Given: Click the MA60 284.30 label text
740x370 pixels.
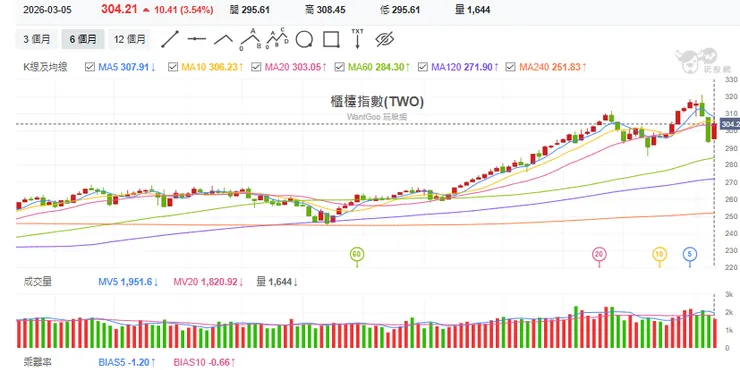Looking at the screenshot, I should point(379,67).
